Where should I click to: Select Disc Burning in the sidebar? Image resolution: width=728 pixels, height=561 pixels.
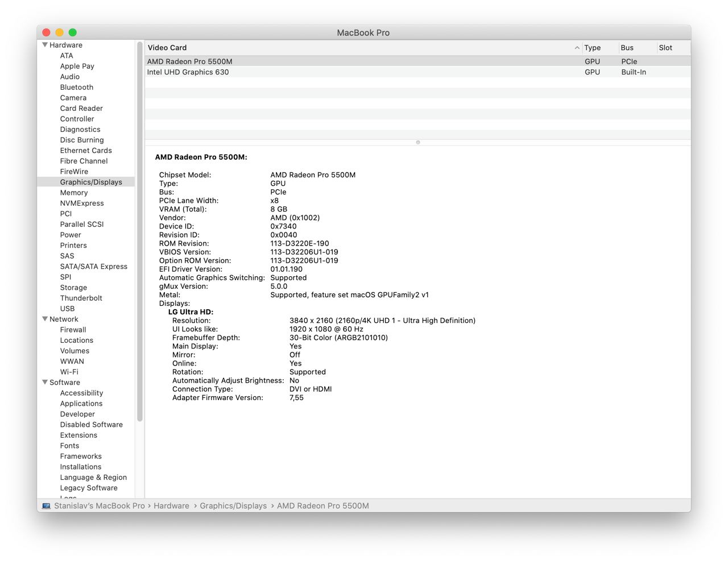click(82, 140)
